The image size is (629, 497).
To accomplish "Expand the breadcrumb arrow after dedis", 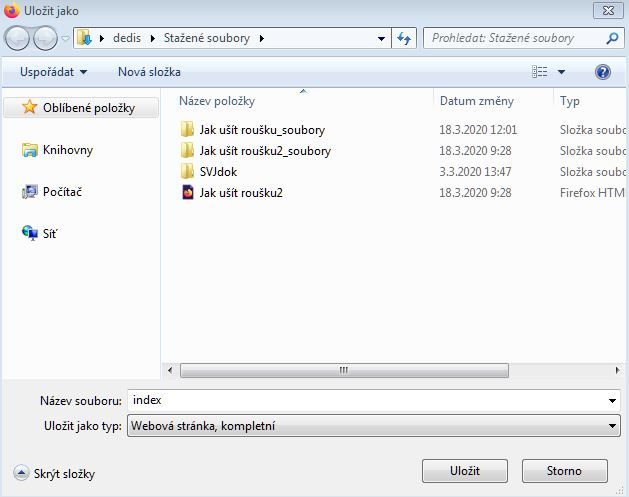I will tap(153, 39).
